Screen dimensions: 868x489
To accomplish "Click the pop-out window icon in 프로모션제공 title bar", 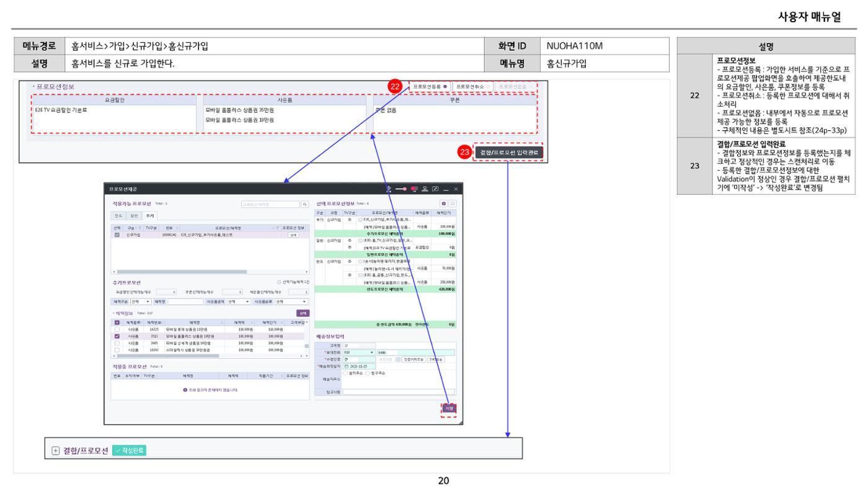I will point(436,188).
